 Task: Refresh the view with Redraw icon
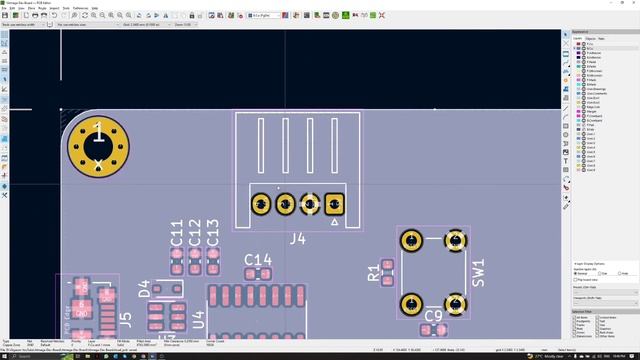pos(85,15)
